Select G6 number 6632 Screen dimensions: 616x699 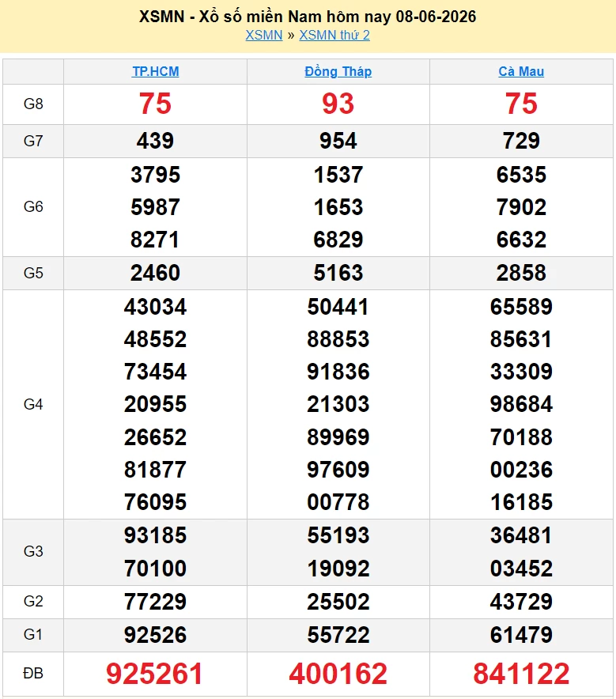(x=521, y=240)
